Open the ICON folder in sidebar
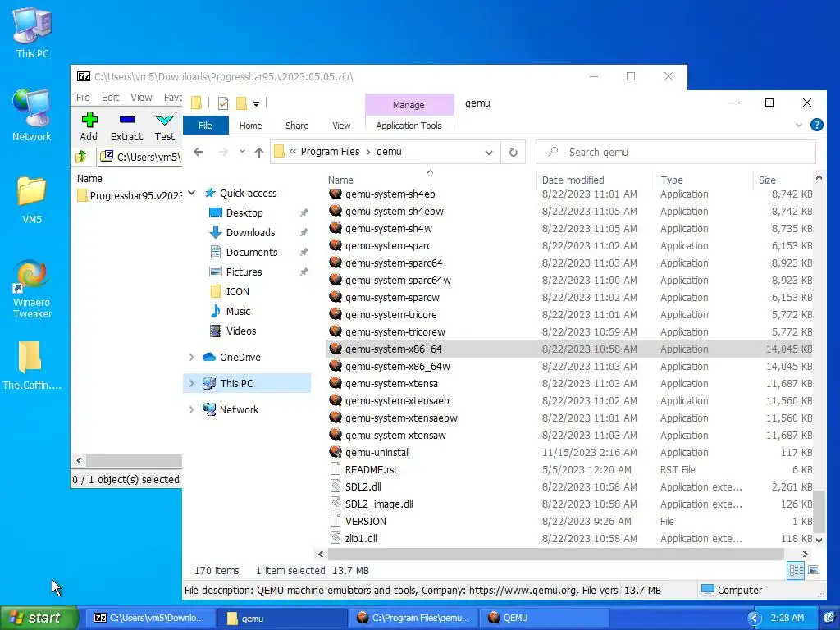 (x=237, y=292)
